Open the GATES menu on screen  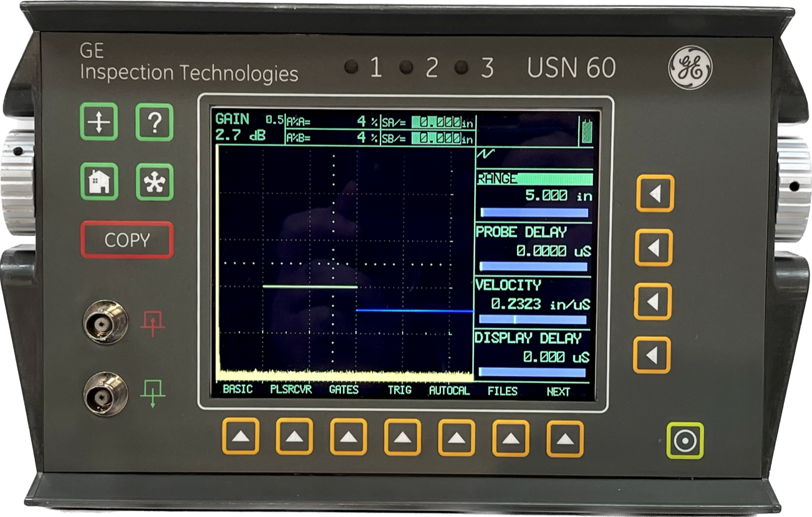click(x=344, y=390)
